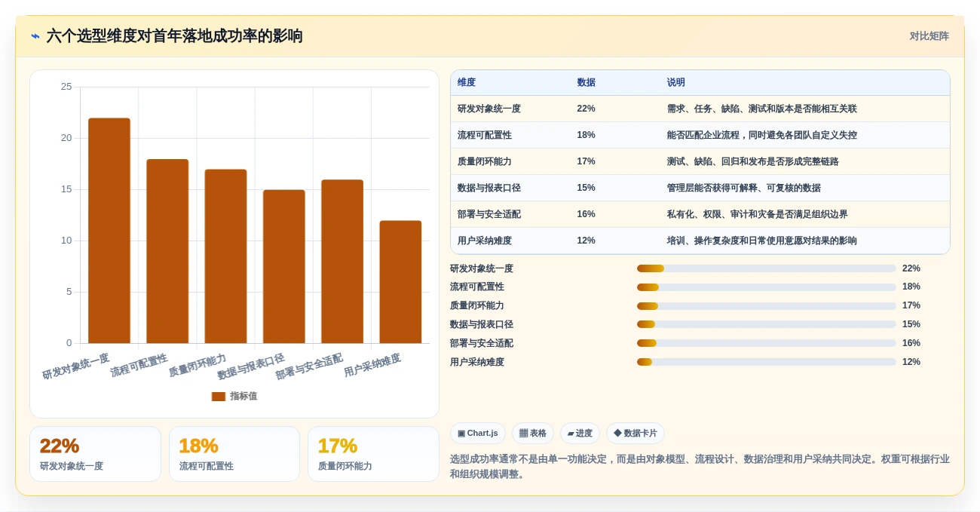Screen dimensions: 980x512
Task: Click the 用户采纳难度 bar in chart
Action: click(400, 282)
